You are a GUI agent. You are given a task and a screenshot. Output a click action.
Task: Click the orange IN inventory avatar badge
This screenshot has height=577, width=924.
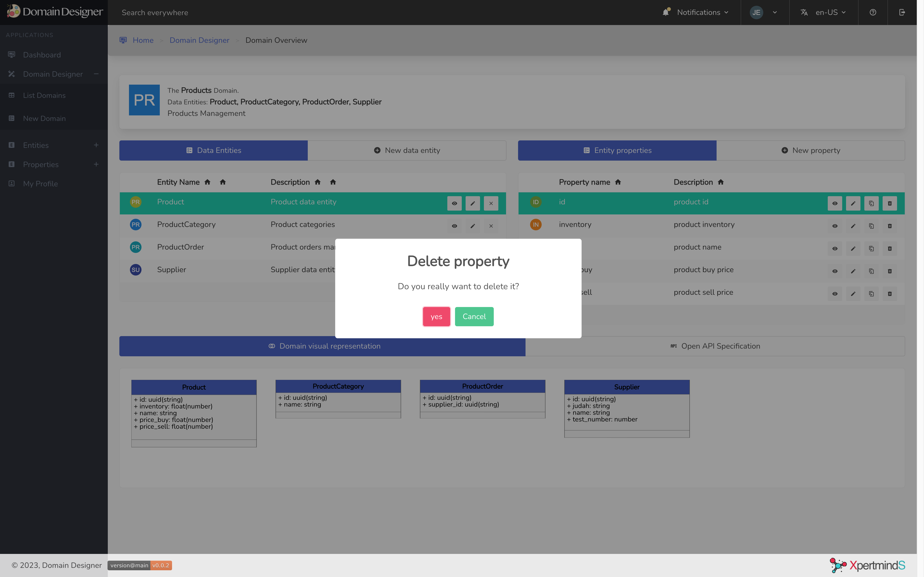[x=536, y=224]
